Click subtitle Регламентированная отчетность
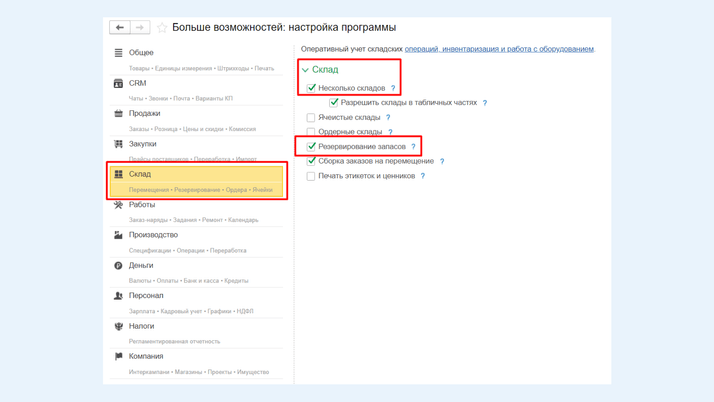 [x=174, y=341]
